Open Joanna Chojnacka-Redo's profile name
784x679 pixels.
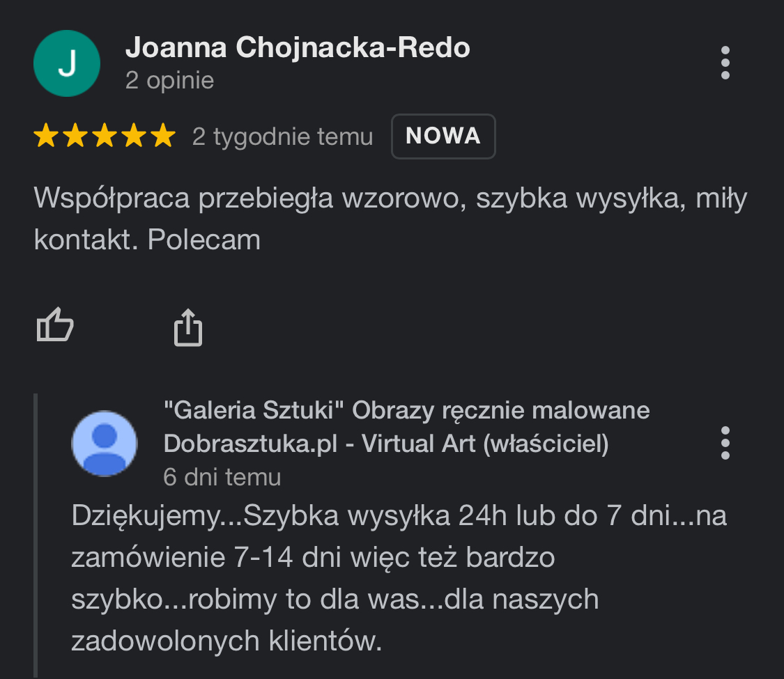click(x=298, y=48)
